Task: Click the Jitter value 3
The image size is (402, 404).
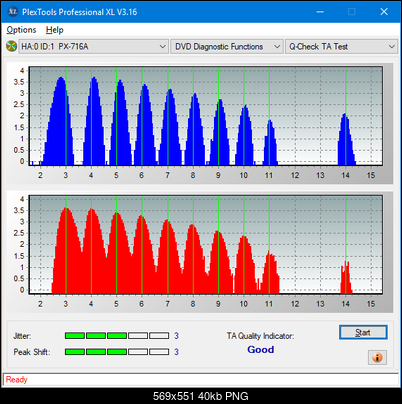Action: point(176,336)
